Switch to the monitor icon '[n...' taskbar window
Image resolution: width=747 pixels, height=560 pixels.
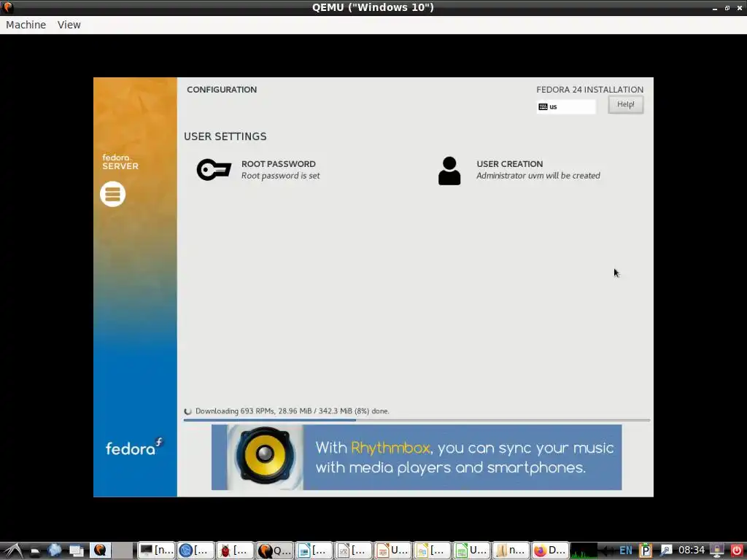[156, 551]
